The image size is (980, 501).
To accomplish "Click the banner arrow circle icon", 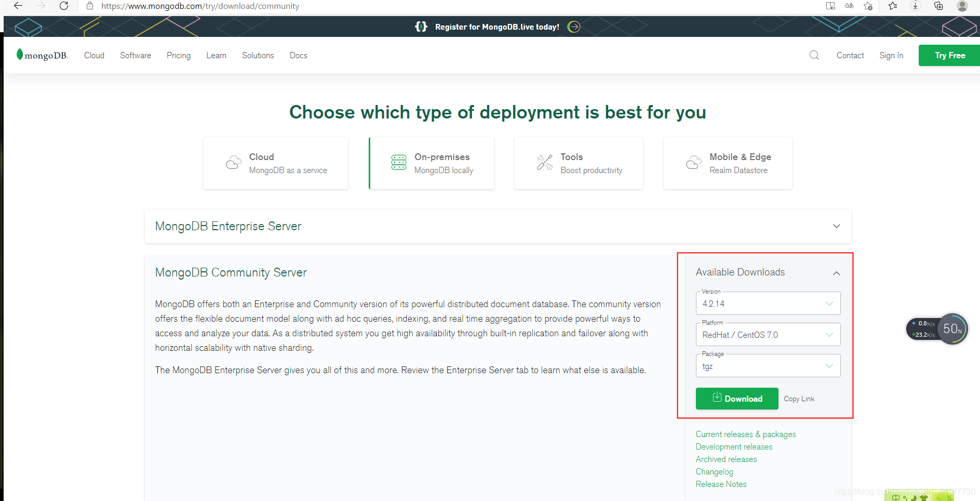I will (x=574, y=27).
